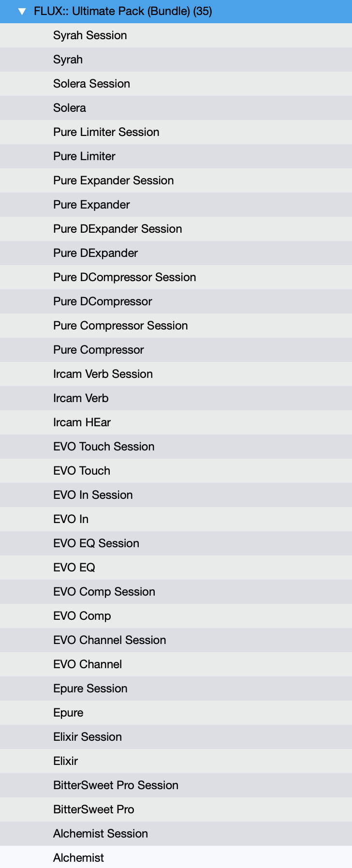
Task: Click the Elixir plugin entry
Action: click(65, 761)
